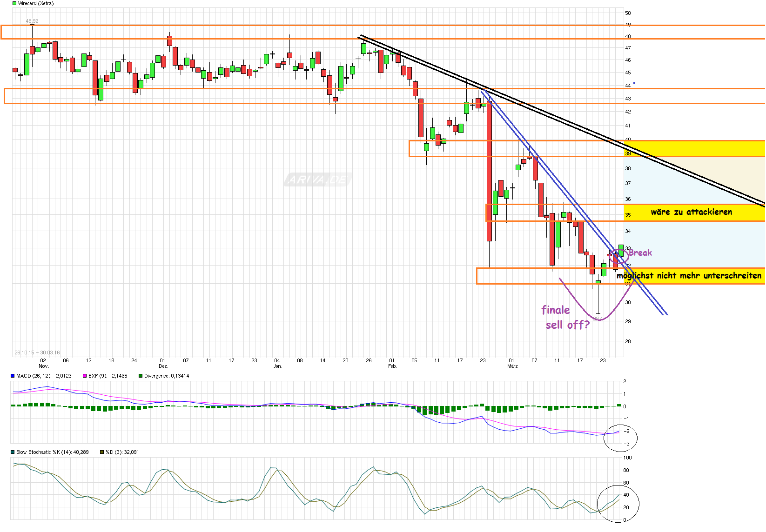Click the yellow 'wäre zu attackieren' label
Screen dimensions: 766x532
point(692,212)
